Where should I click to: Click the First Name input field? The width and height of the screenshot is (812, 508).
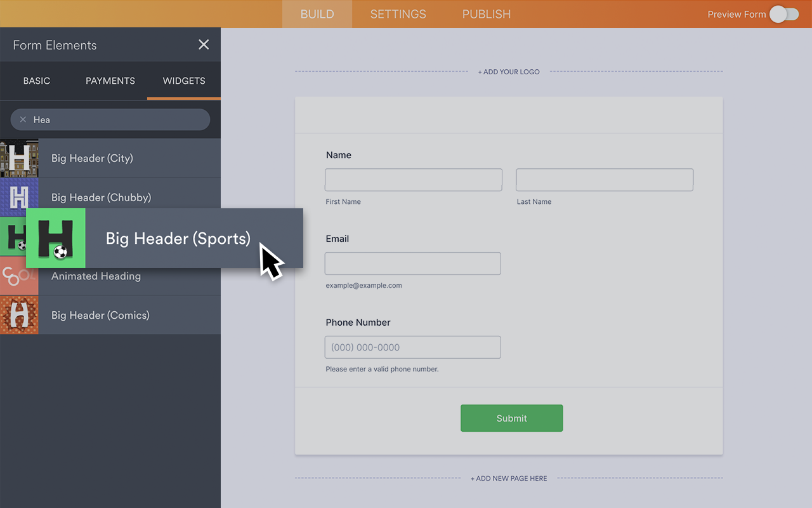pos(413,180)
